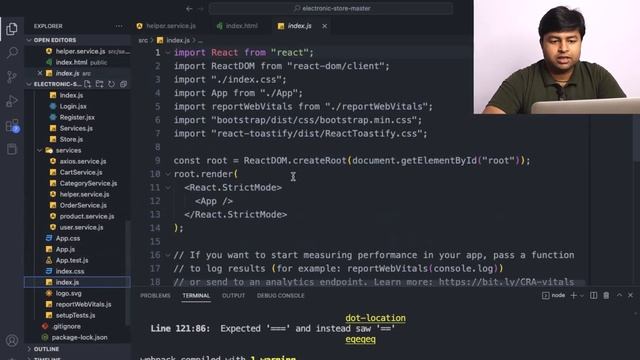Open the Extensions view with badge

click(12, 126)
